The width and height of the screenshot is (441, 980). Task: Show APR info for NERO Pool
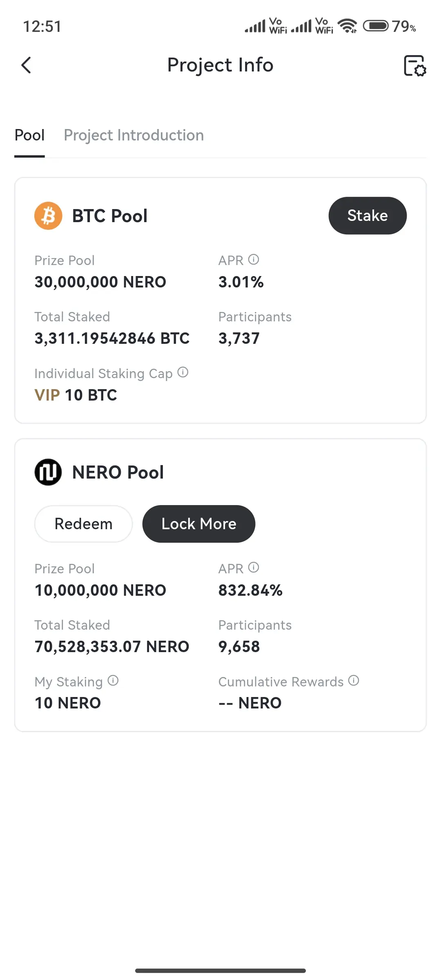[x=254, y=568]
